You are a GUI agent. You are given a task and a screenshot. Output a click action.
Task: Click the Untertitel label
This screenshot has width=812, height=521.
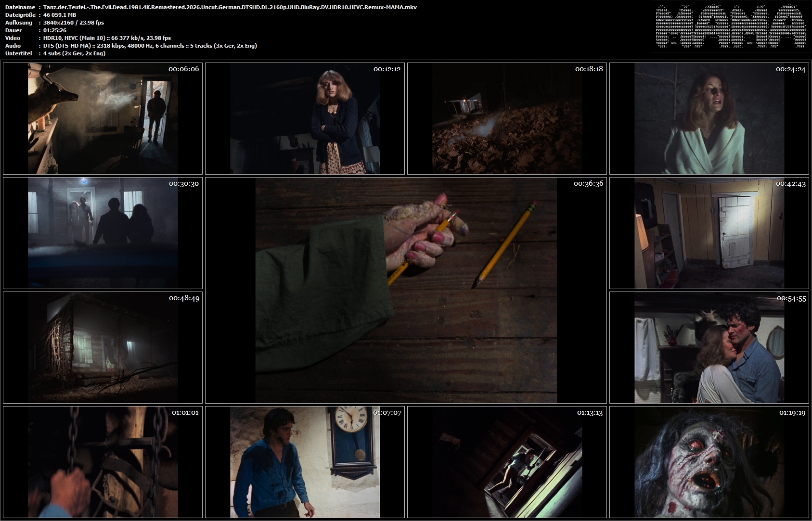[19, 53]
